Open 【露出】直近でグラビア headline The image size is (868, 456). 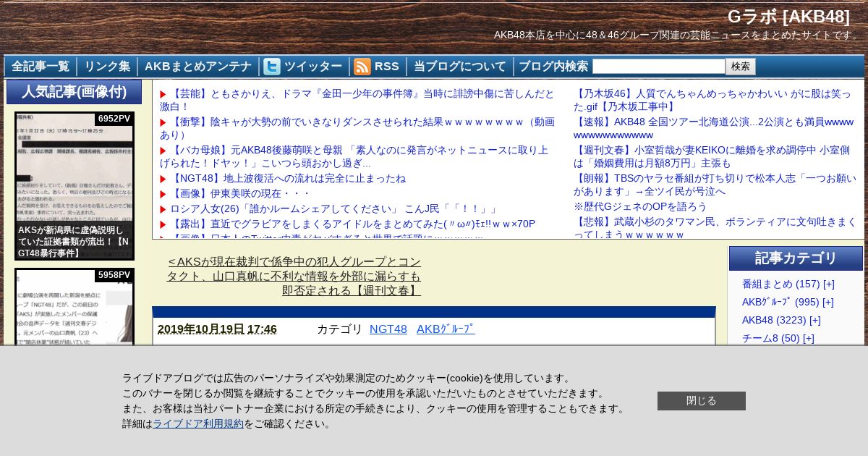pyautogui.click(x=352, y=224)
